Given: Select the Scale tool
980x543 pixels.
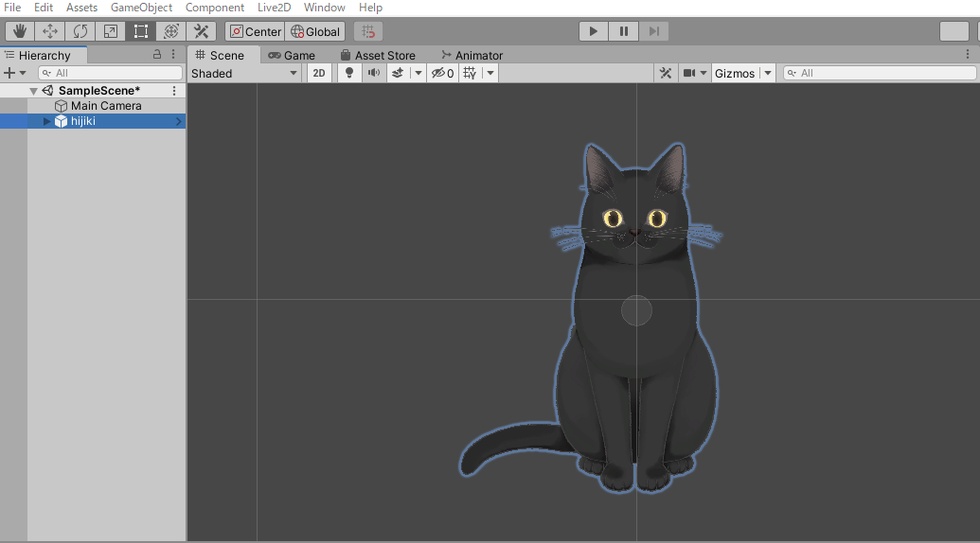Looking at the screenshot, I should pyautogui.click(x=110, y=31).
